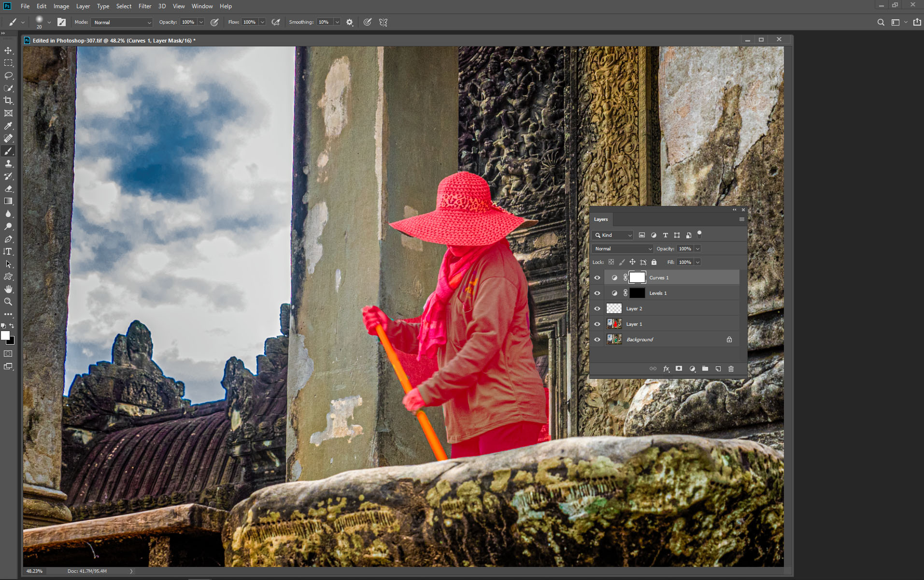Select the Lasso tool
Viewport: 924px width, 580px height.
[8, 75]
